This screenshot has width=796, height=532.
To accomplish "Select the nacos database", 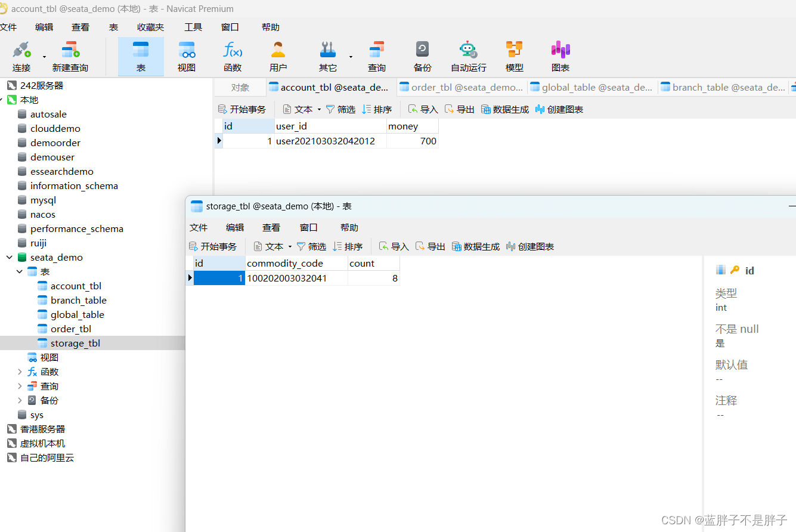I will click(x=43, y=214).
